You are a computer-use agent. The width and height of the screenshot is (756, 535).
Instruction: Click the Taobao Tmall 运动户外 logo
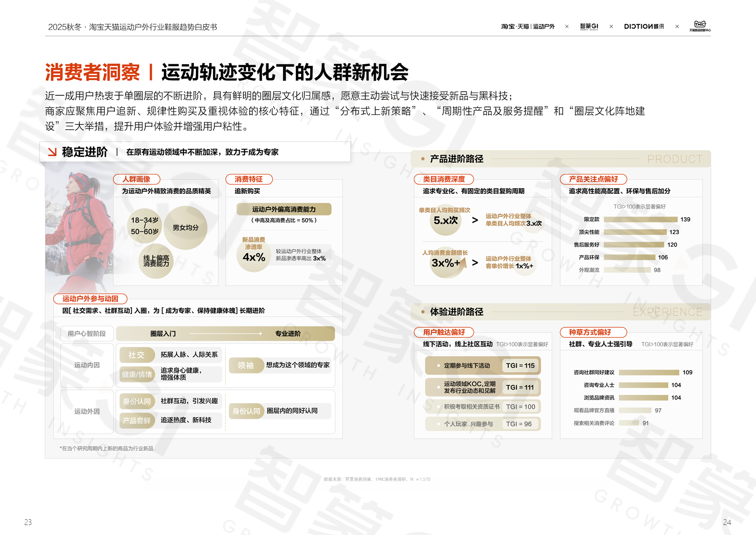tap(527, 27)
